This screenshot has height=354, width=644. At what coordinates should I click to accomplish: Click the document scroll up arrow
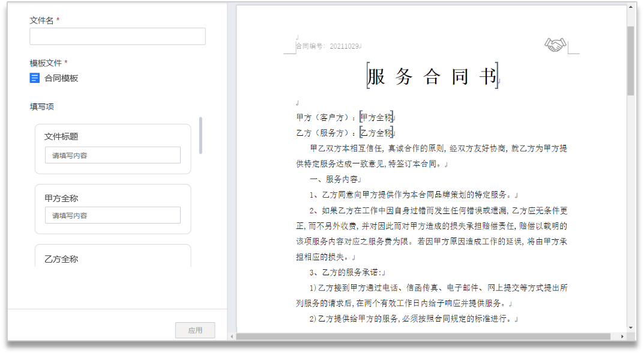pos(631,7)
